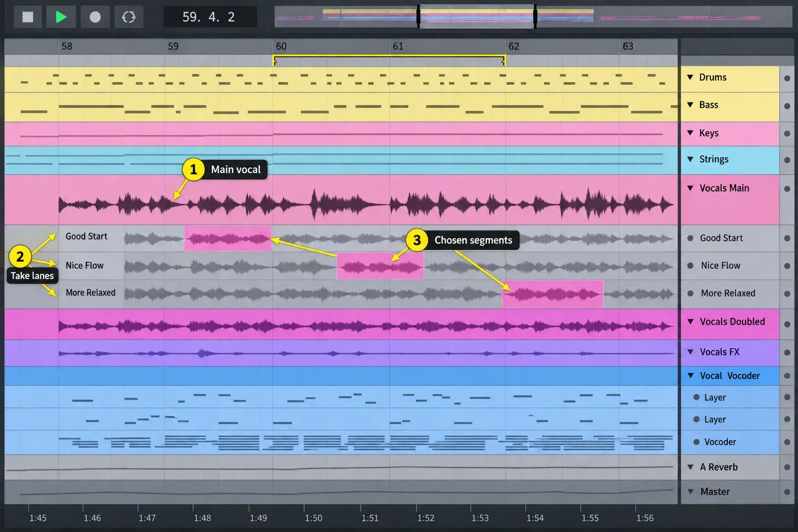Click bar 61 in the beat ruler

398,46
